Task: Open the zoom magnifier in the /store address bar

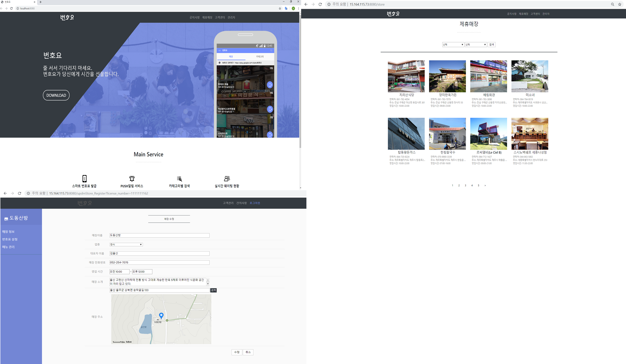Action: [612, 5]
